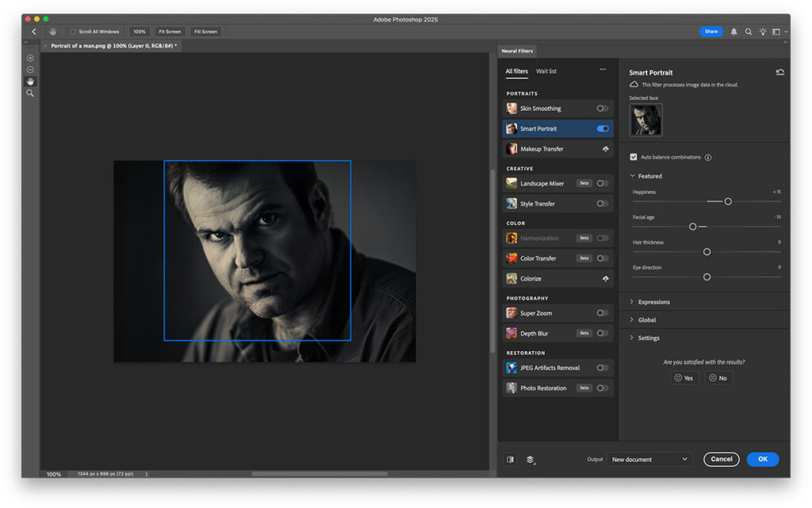The height and width of the screenshot is (508, 812).
Task: Click the JPEG Artifacts Removal filter icon
Action: 511,368
